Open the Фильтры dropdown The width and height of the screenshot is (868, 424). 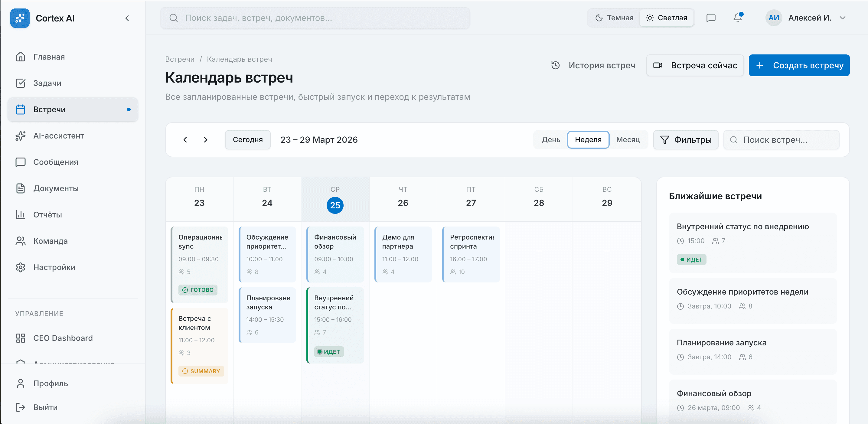[685, 139]
